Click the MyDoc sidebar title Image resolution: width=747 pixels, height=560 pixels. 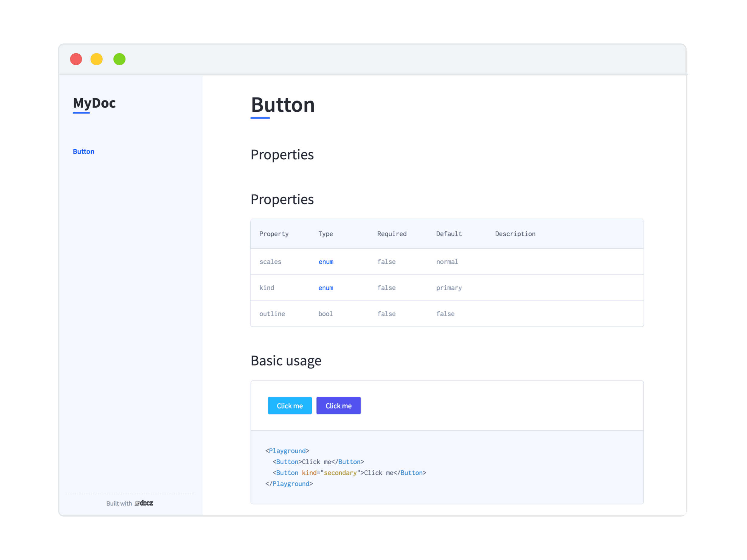coord(94,103)
